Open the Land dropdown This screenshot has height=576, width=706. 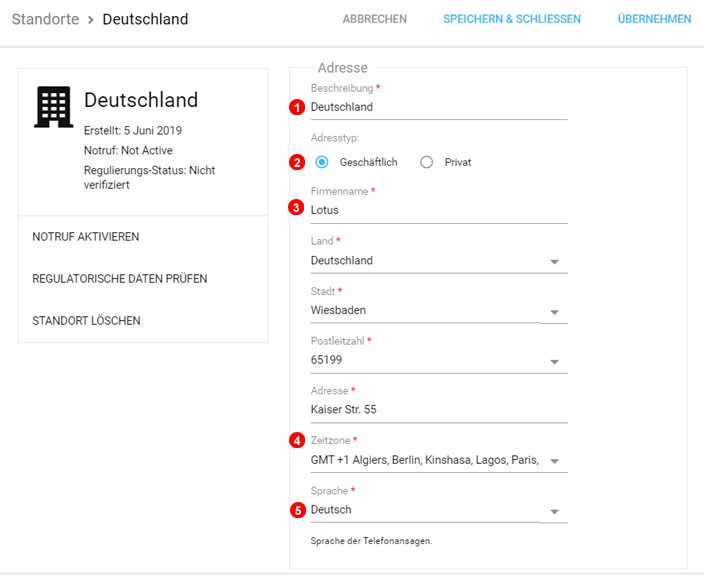pyautogui.click(x=554, y=262)
